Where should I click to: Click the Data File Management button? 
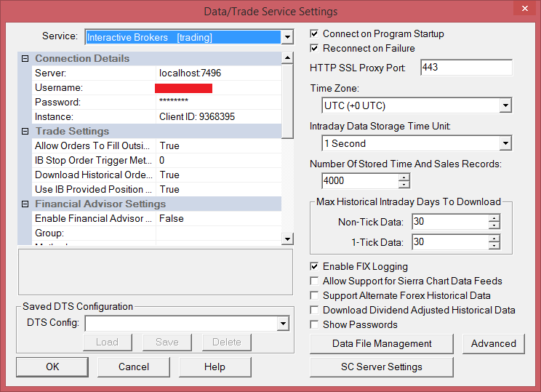382,344
